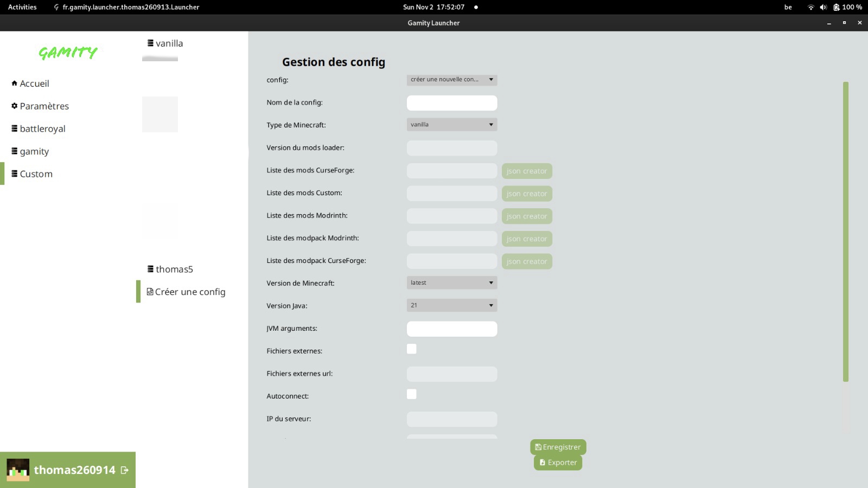The width and height of the screenshot is (868, 488).
Task: Enable the Fichiers externes checkbox
Action: point(412,349)
